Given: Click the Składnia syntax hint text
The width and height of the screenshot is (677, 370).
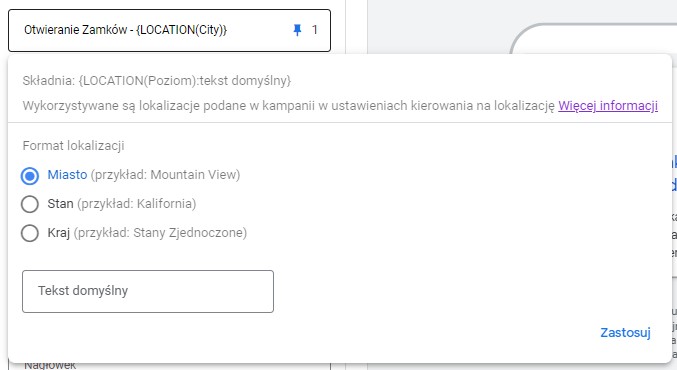Looking at the screenshot, I should tap(157, 81).
